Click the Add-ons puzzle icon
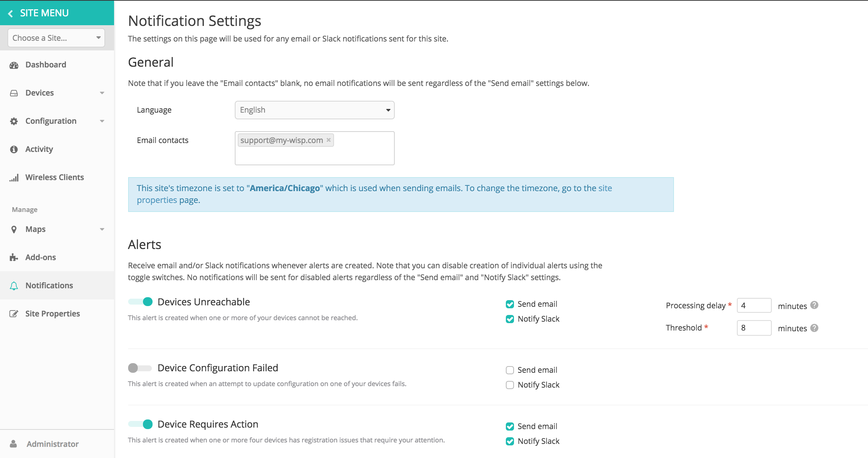868x458 pixels. pyautogui.click(x=14, y=257)
